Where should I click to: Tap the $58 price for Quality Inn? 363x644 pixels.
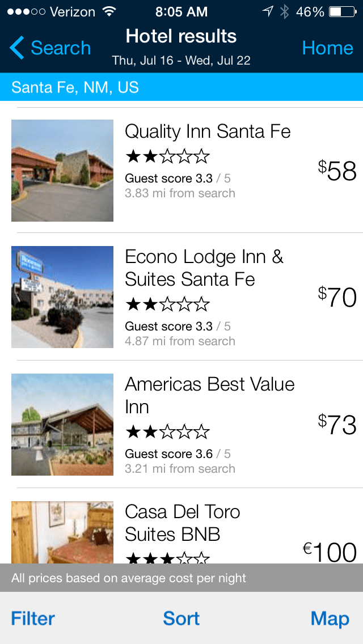337,170
